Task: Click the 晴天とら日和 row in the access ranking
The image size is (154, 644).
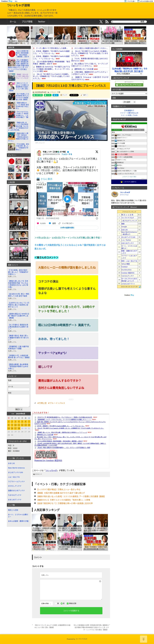Action: [129, 214]
